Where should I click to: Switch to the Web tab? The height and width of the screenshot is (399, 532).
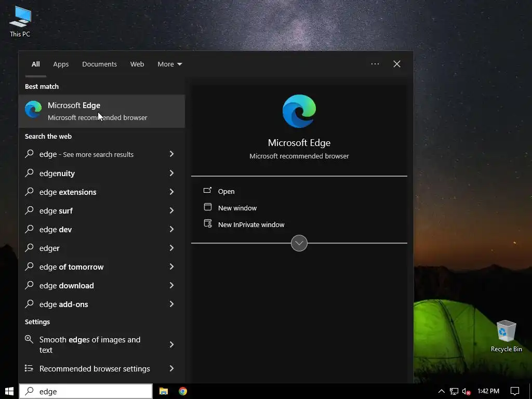tap(137, 64)
